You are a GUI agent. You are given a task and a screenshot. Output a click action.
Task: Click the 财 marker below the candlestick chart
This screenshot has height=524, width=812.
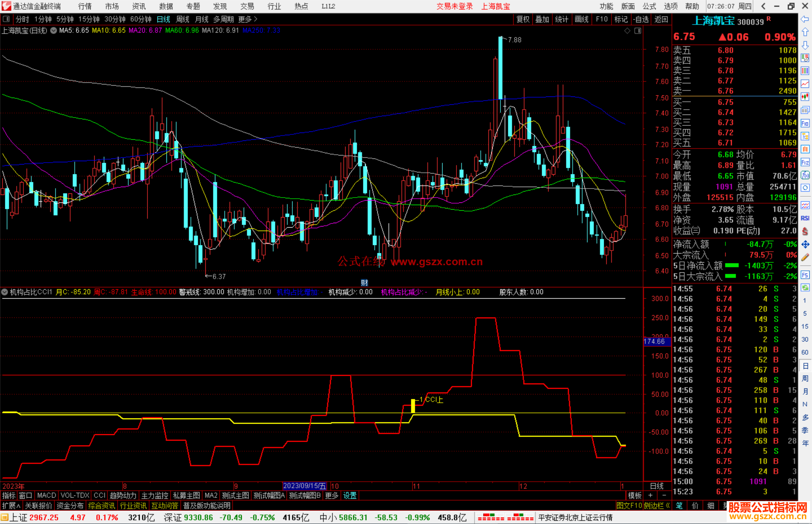364,282
